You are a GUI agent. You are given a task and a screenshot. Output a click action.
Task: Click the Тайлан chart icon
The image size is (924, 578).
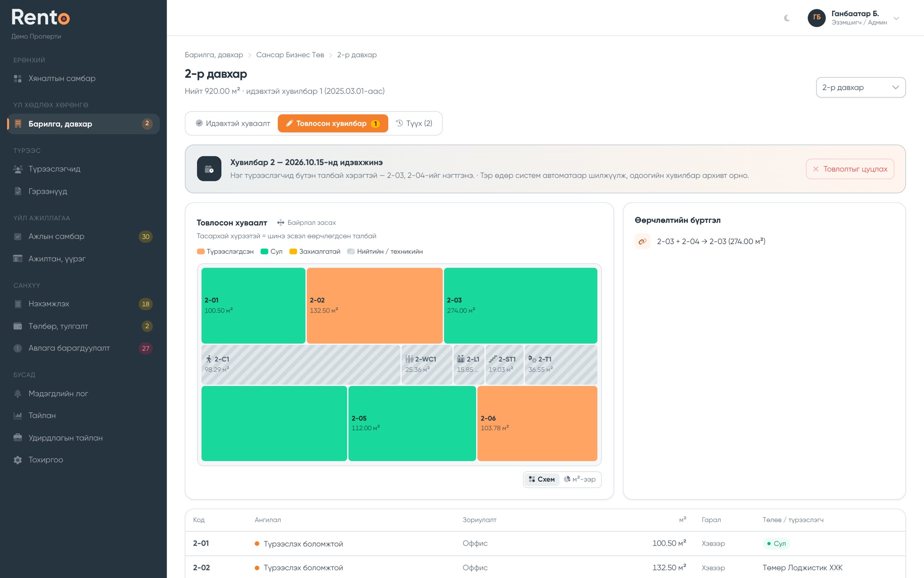point(18,416)
